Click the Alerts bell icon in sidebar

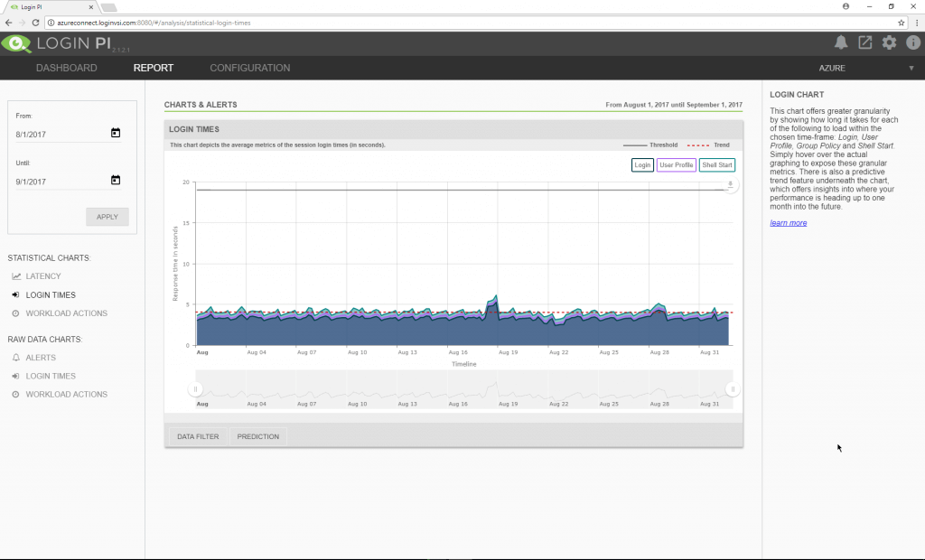pyautogui.click(x=16, y=358)
